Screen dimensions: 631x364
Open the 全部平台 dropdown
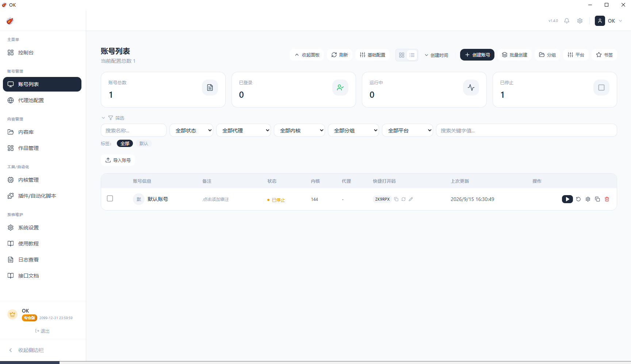(x=408, y=130)
